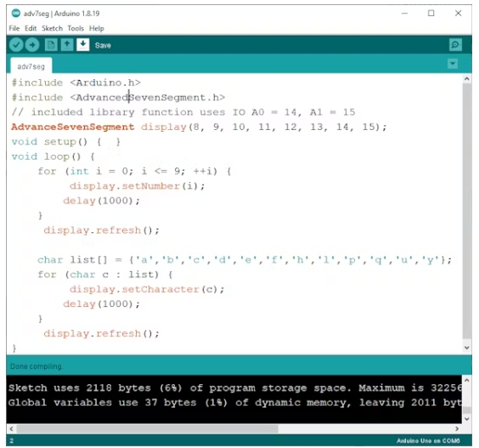
Task: Click the Verify checkmark button
Action: 16,45
